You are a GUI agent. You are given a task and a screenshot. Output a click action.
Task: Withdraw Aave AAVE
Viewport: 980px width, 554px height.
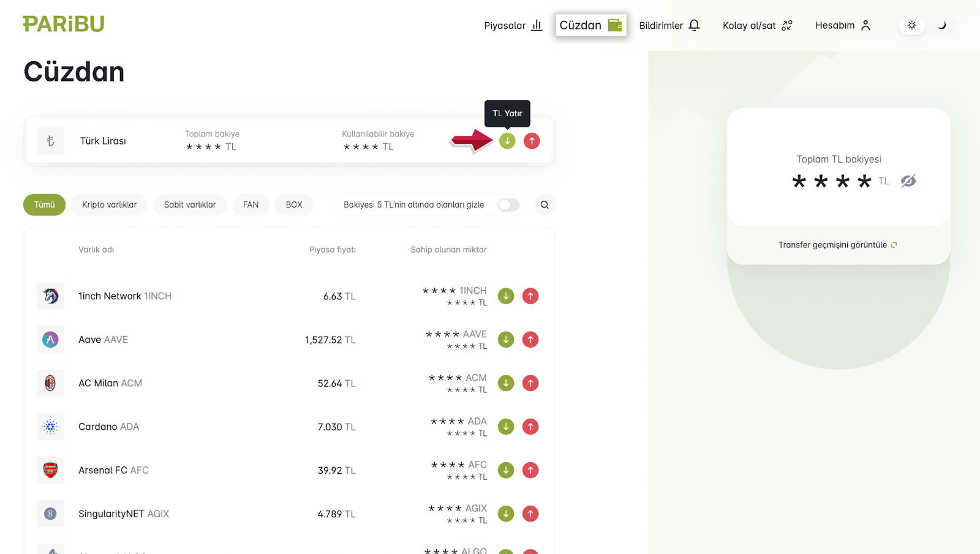(x=530, y=340)
